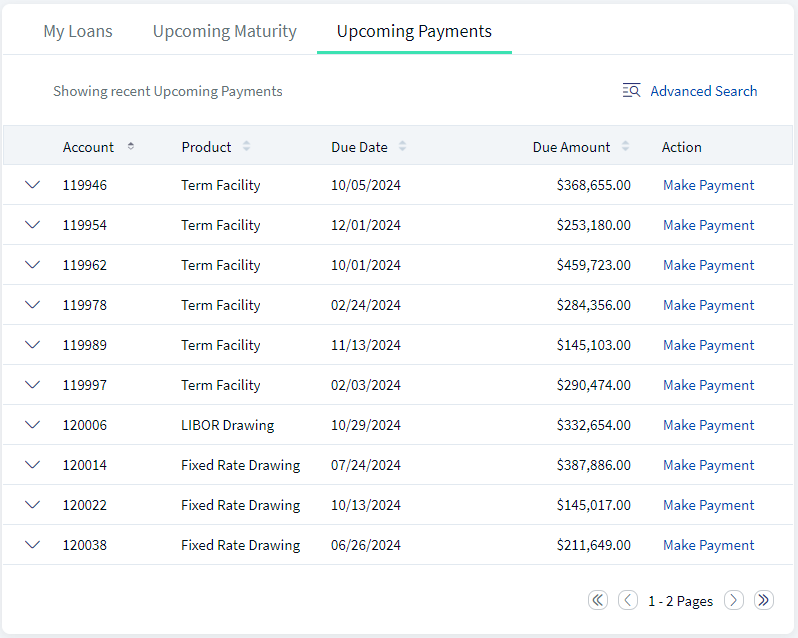This screenshot has width=798, height=638.
Task: Click Product column header label
Action: tap(206, 147)
